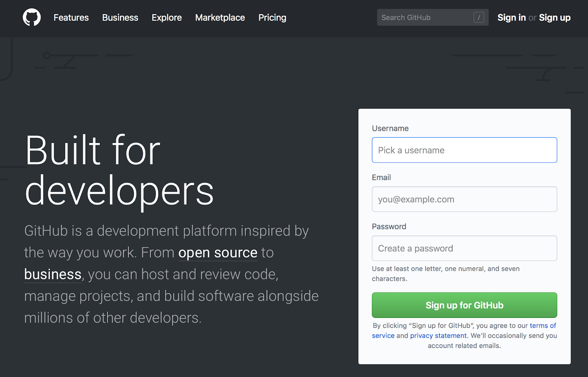Click the green Sign up for GitHub button

(464, 305)
